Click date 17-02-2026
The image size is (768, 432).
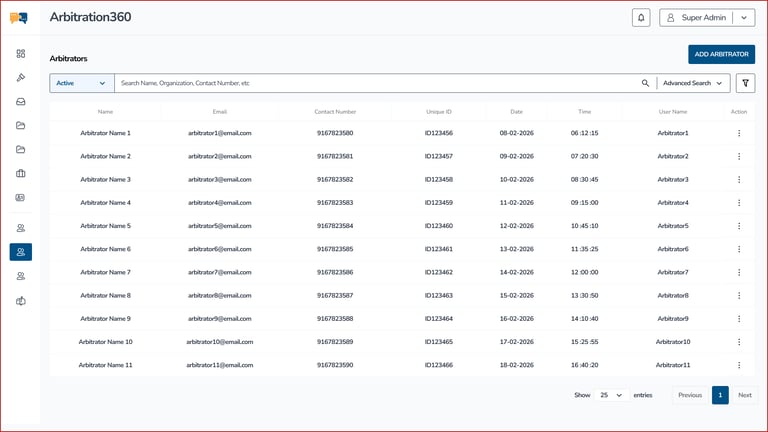pyautogui.click(x=516, y=342)
